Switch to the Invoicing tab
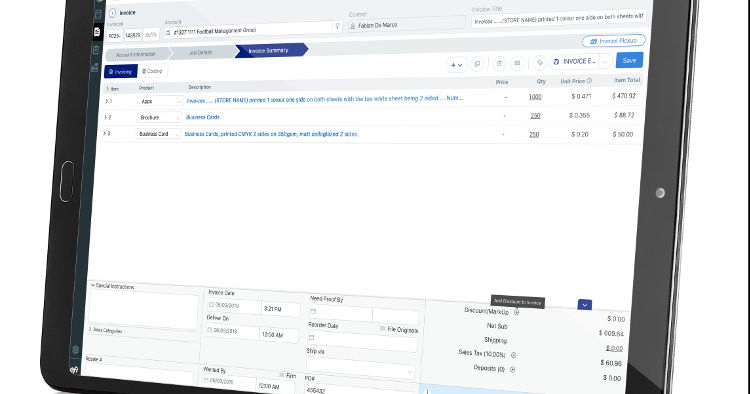This screenshot has width=750, height=394. [x=121, y=71]
